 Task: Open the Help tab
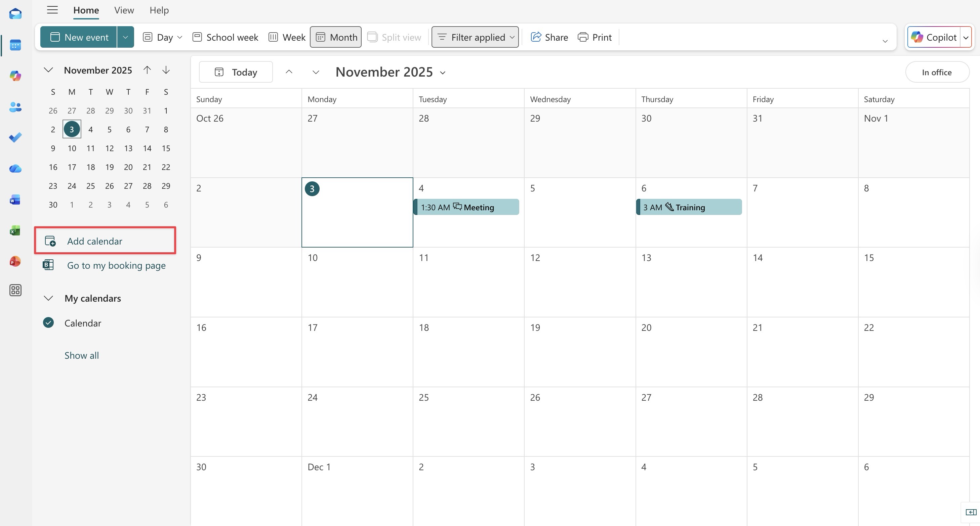(x=159, y=10)
